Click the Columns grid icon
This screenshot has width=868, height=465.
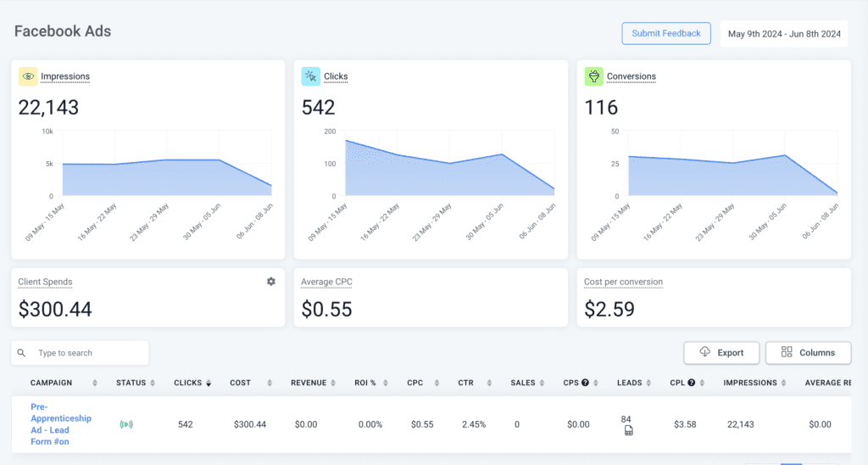pos(787,352)
